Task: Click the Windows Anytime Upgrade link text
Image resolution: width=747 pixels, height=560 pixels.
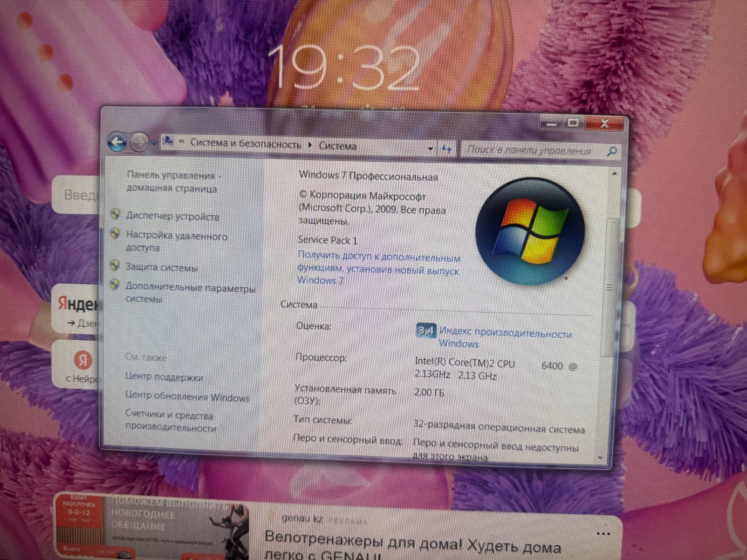Action: 379,268
